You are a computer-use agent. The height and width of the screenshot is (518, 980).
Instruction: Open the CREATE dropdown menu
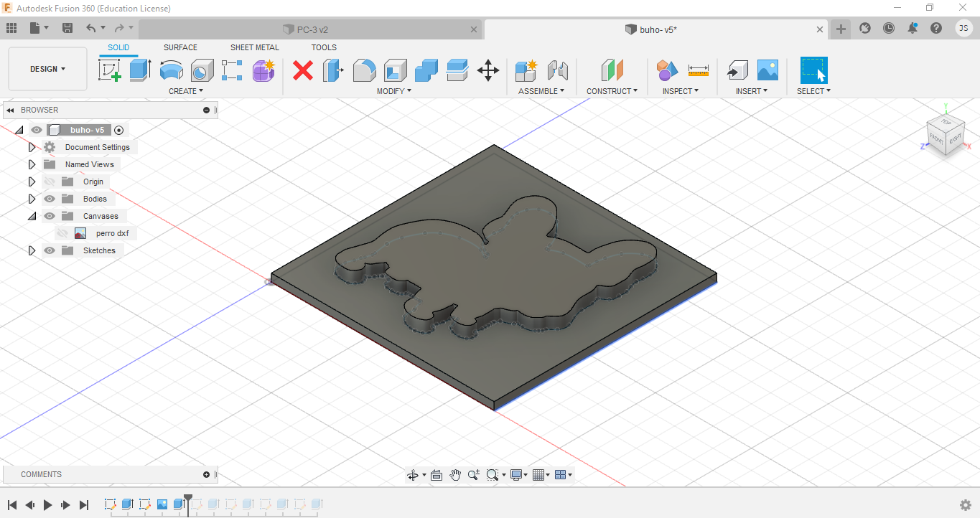[186, 91]
